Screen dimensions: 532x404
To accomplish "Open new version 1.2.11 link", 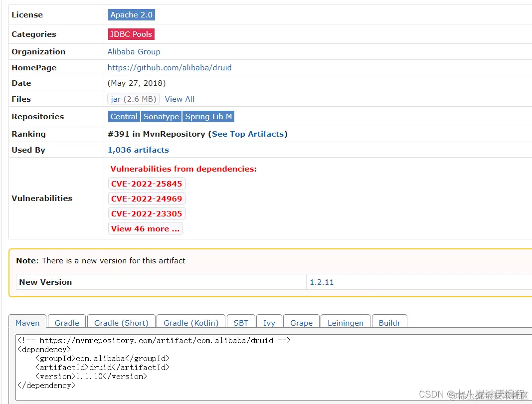I will pos(321,282).
